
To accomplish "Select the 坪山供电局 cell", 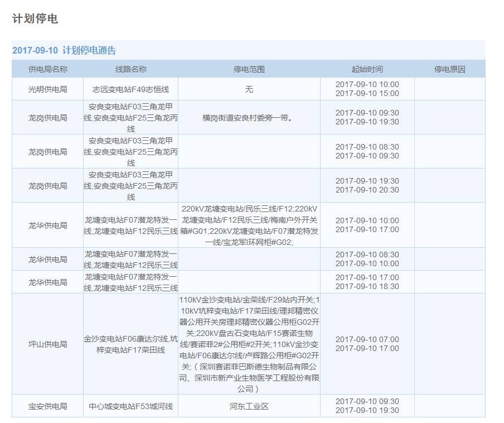I will (x=48, y=344).
